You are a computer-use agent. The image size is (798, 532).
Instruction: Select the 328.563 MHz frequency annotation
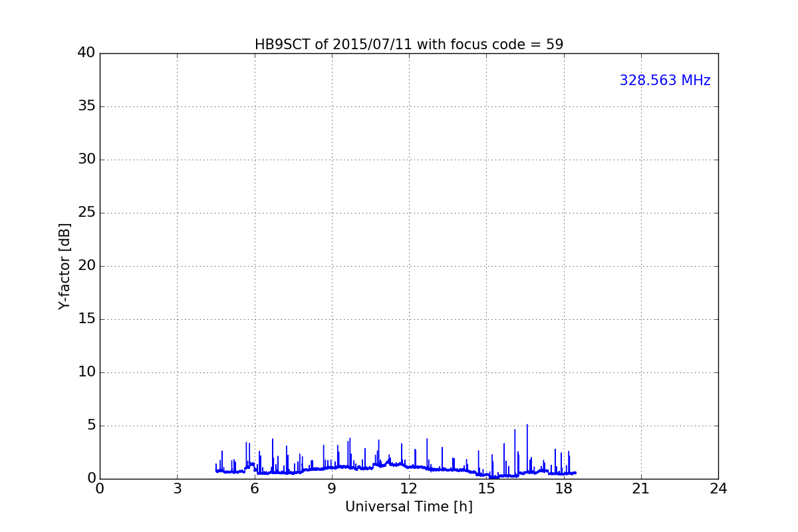pos(665,80)
